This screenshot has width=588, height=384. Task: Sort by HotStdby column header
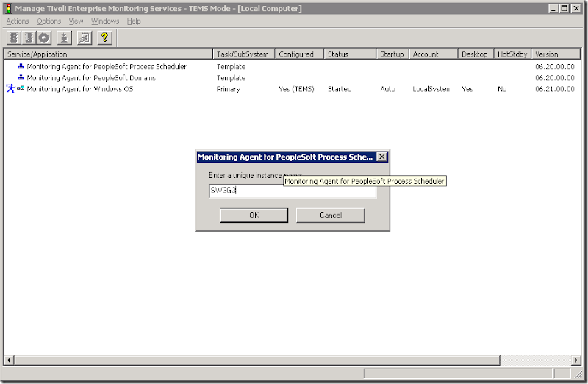coord(512,54)
